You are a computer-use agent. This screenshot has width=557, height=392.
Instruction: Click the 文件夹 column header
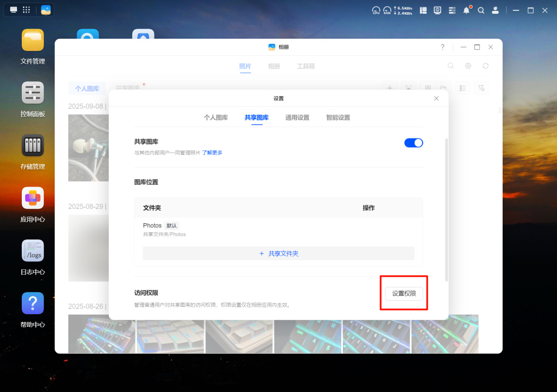(152, 208)
